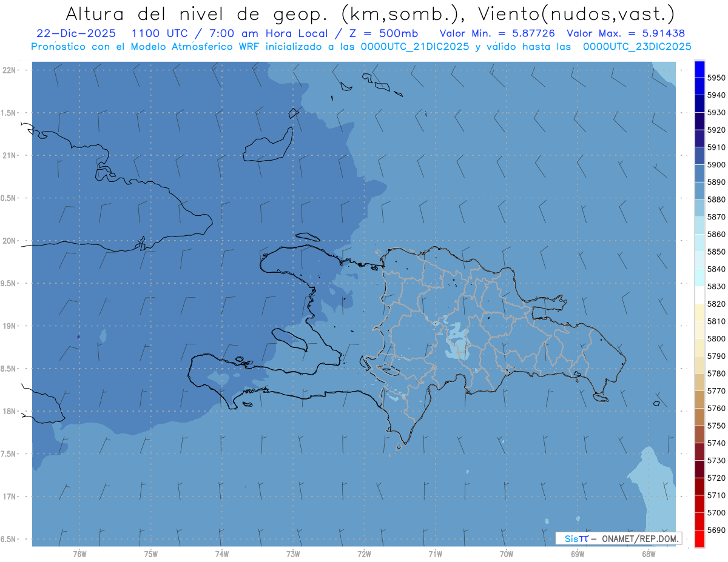Viewport: 728px width, 562px height.
Task: Click the '5910' value on the color scale
Action: tap(716, 147)
